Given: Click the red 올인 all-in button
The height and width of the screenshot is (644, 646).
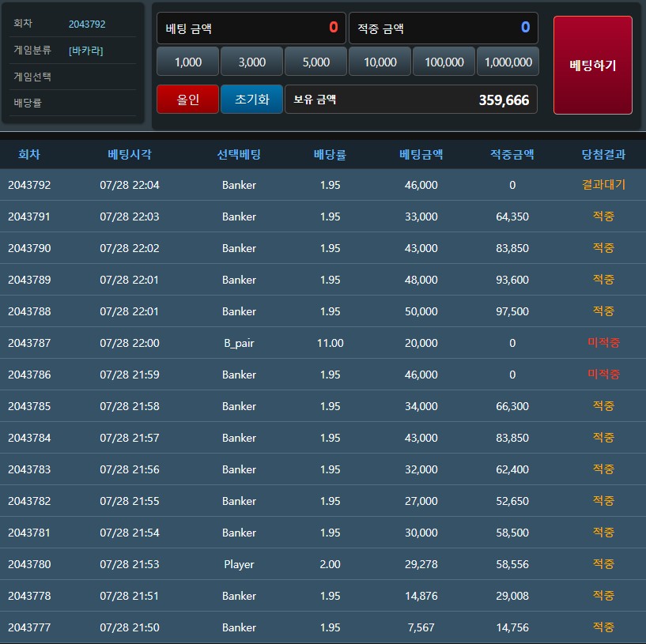Looking at the screenshot, I should pos(188,100).
